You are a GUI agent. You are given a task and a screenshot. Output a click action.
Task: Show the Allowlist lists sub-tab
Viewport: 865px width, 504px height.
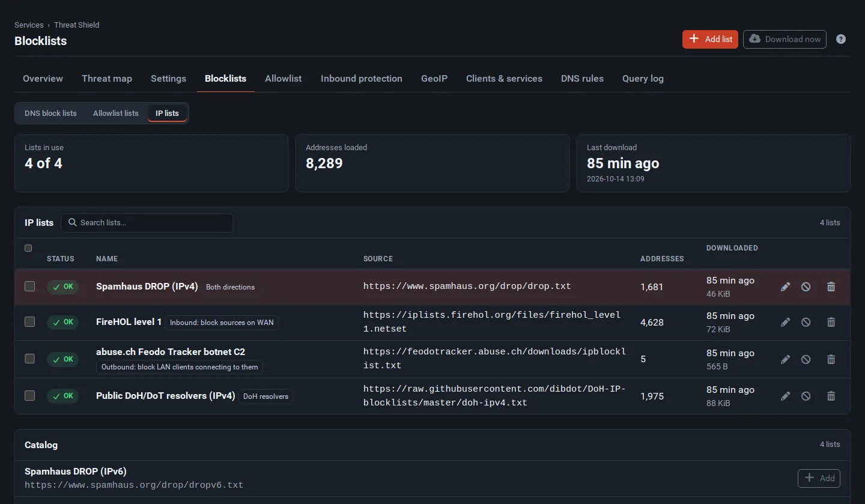point(116,113)
